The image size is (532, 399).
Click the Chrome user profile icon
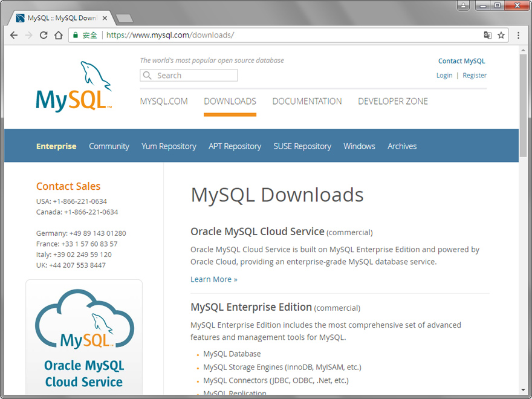pos(463,5)
